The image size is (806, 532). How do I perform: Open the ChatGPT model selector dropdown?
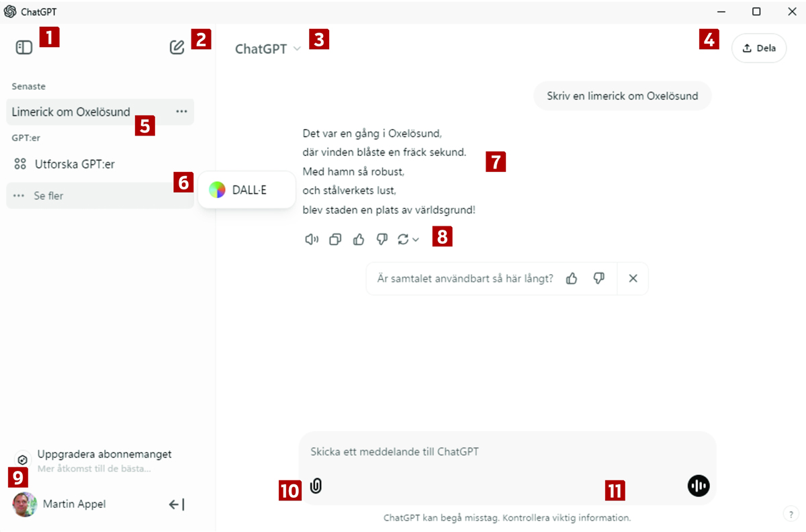tap(267, 49)
